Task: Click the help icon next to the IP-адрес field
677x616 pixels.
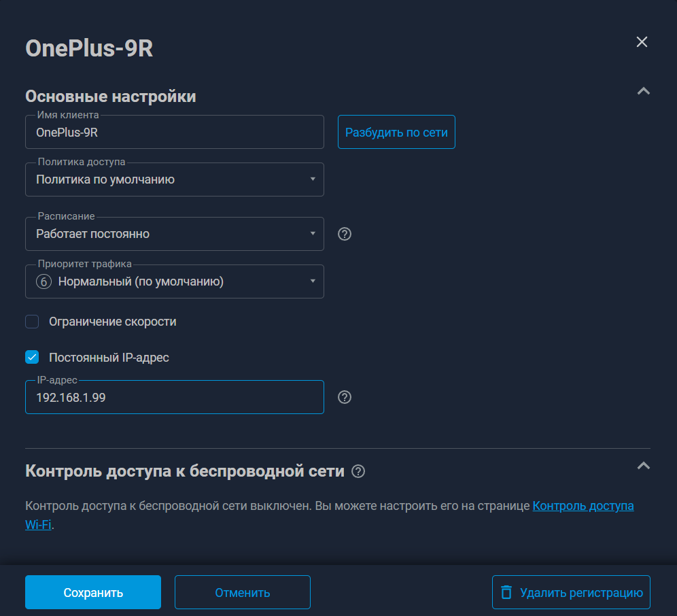Action: [345, 398]
